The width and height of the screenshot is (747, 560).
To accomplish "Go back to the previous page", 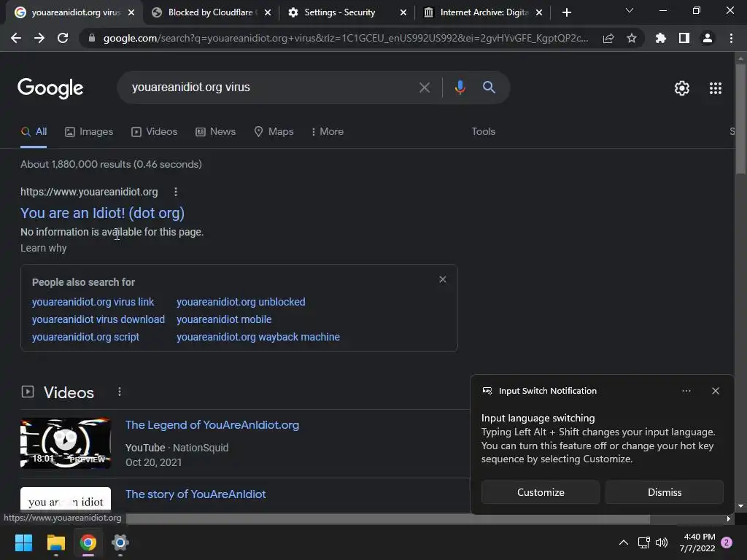I will (16, 38).
